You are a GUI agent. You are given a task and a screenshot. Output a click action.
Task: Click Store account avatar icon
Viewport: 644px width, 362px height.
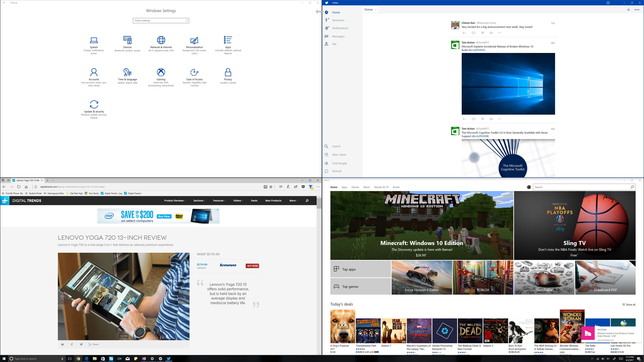tap(529, 187)
